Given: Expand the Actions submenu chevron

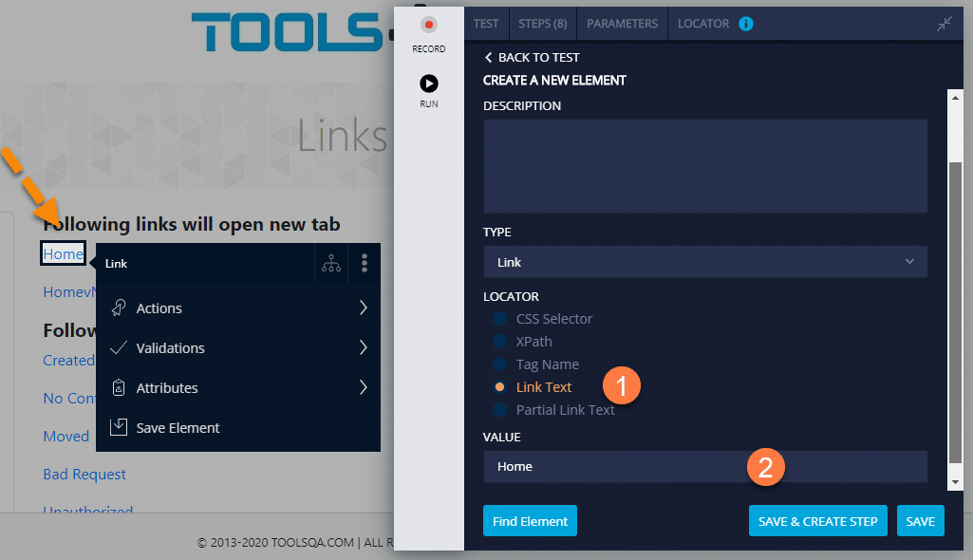Looking at the screenshot, I should [363, 308].
